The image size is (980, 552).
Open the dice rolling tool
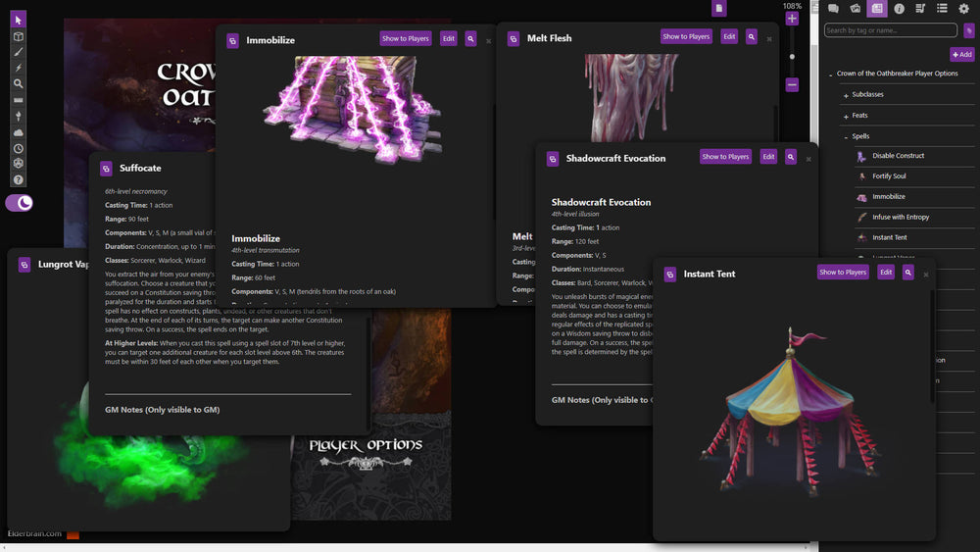(x=18, y=164)
